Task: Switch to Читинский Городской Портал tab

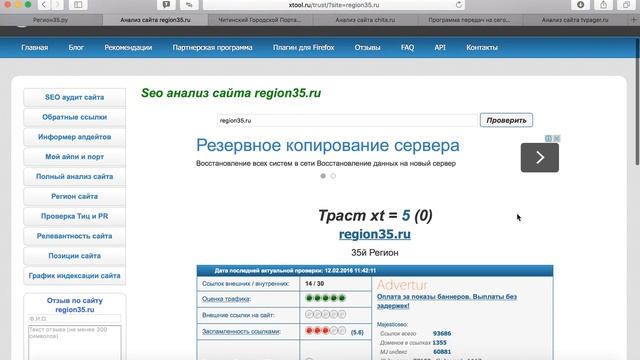Action: (260, 20)
